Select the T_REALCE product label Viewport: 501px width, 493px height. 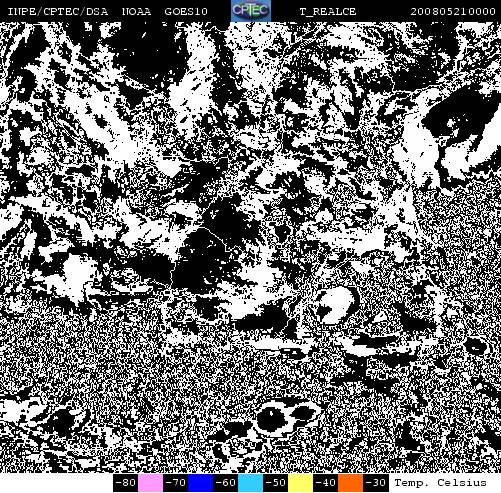(328, 12)
